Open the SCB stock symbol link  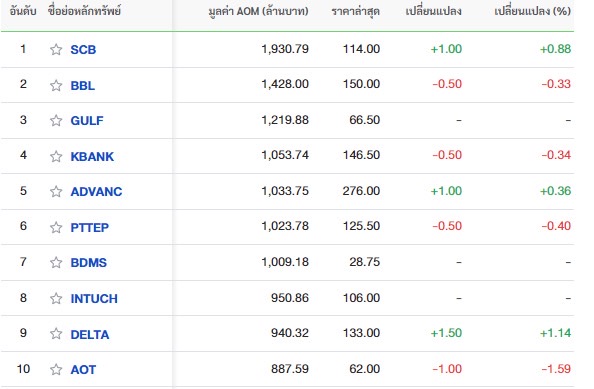pyautogui.click(x=83, y=50)
